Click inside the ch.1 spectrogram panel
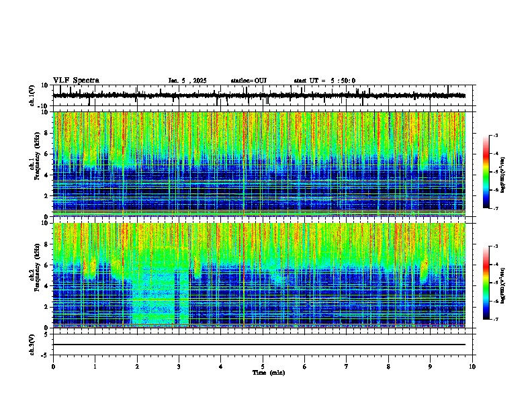This screenshot has width=532, height=411. point(259,164)
